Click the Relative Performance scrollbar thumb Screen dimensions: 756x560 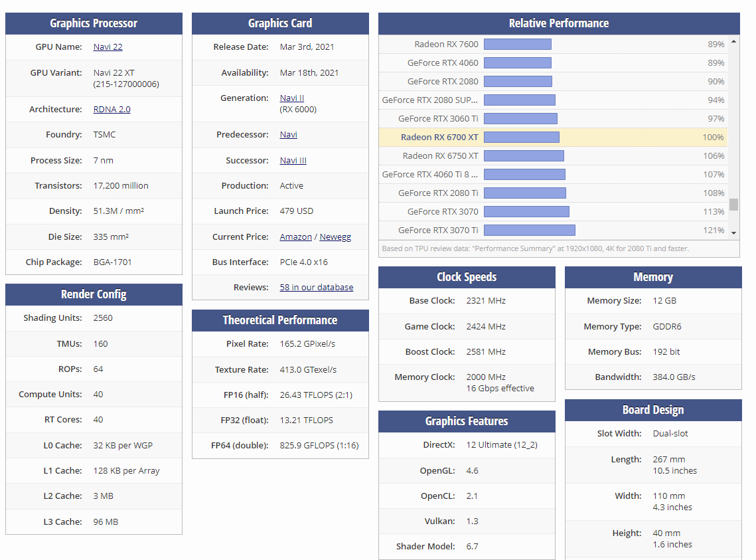click(733, 205)
